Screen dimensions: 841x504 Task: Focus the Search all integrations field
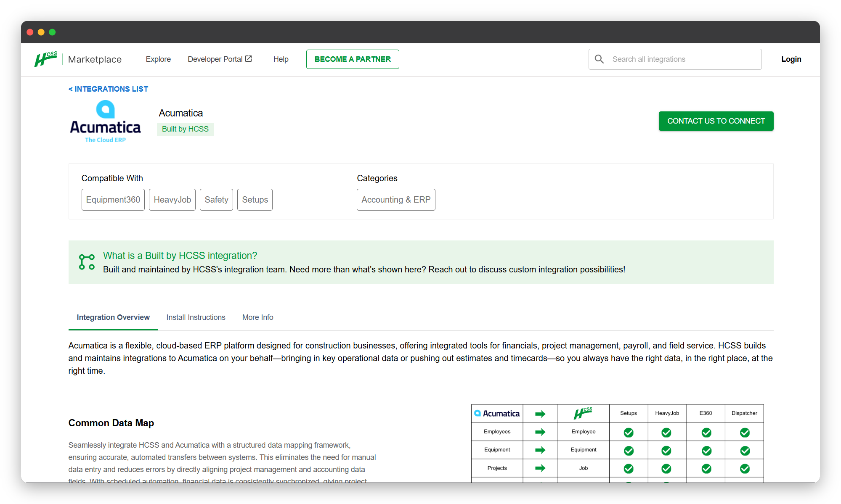(x=675, y=59)
